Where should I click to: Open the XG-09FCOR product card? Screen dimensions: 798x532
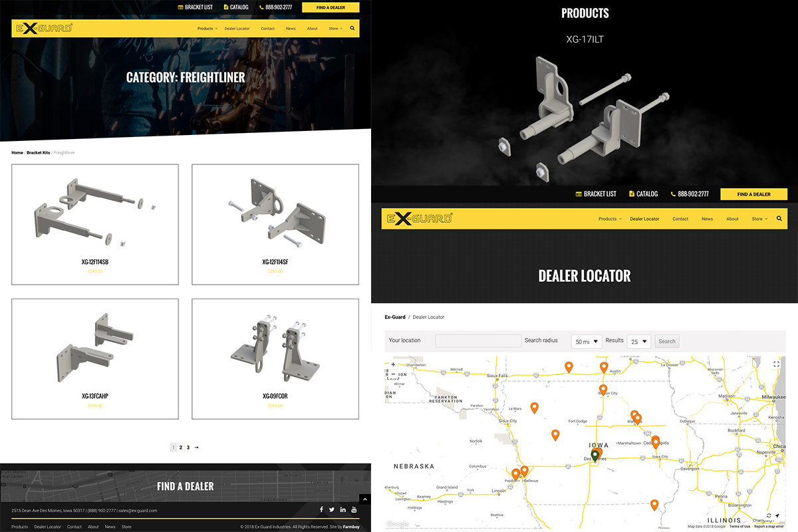pos(275,359)
